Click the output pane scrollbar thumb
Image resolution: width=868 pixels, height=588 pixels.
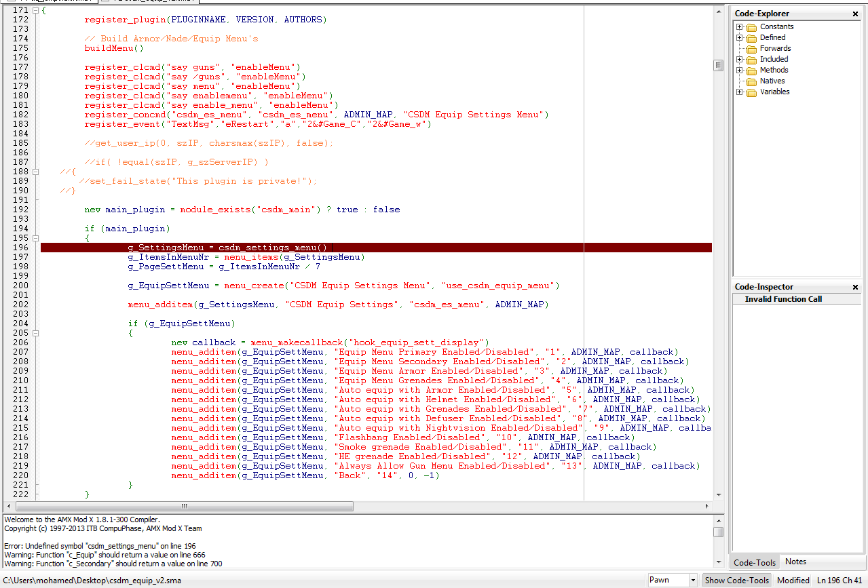[718, 532]
